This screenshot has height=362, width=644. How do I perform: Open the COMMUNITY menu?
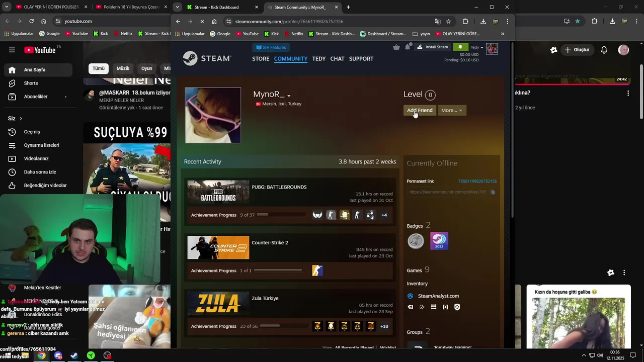tap(291, 59)
